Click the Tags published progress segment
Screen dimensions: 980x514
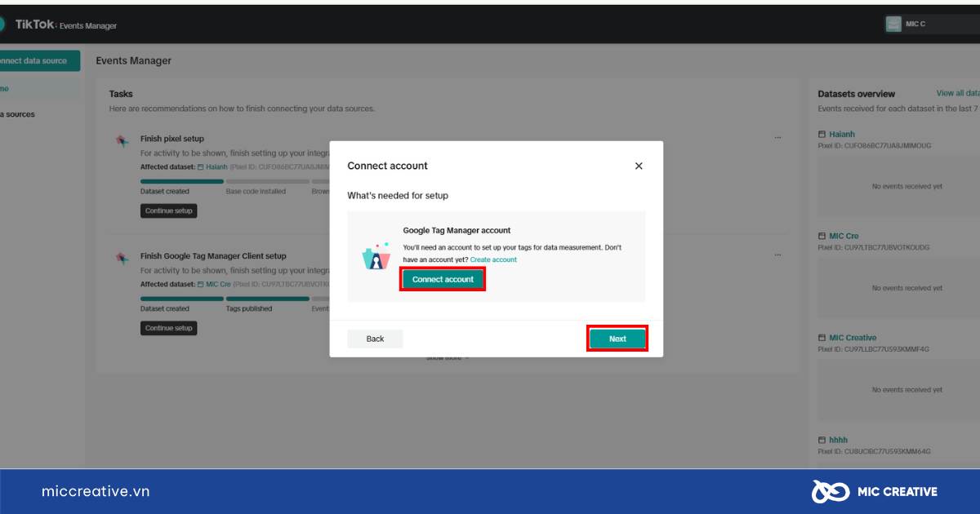click(x=268, y=299)
